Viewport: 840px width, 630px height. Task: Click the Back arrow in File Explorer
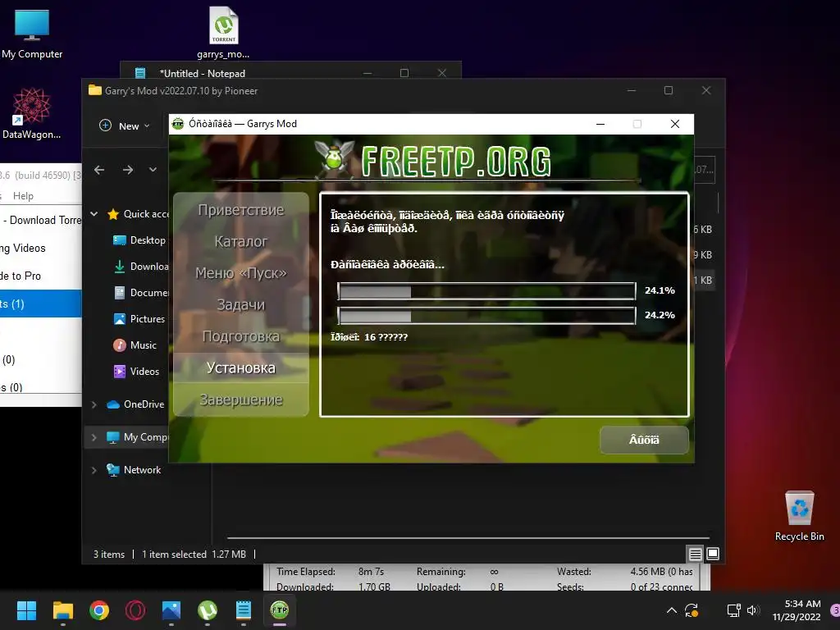[99, 170]
